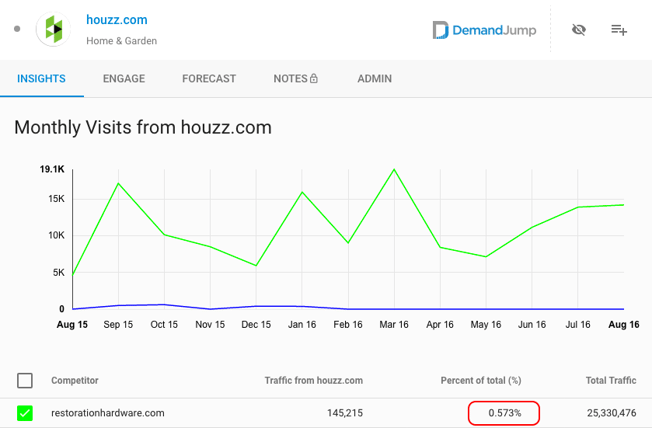Click the Home & Garden category text
Image resolution: width=652 pixels, height=428 pixels.
click(121, 41)
